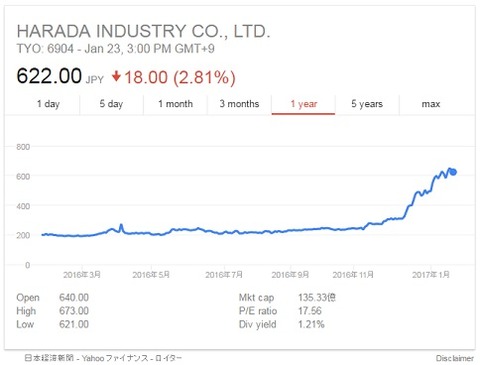This screenshot has height=365, width=480.
Task: Select the 1 day tab
Action: [x=48, y=104]
